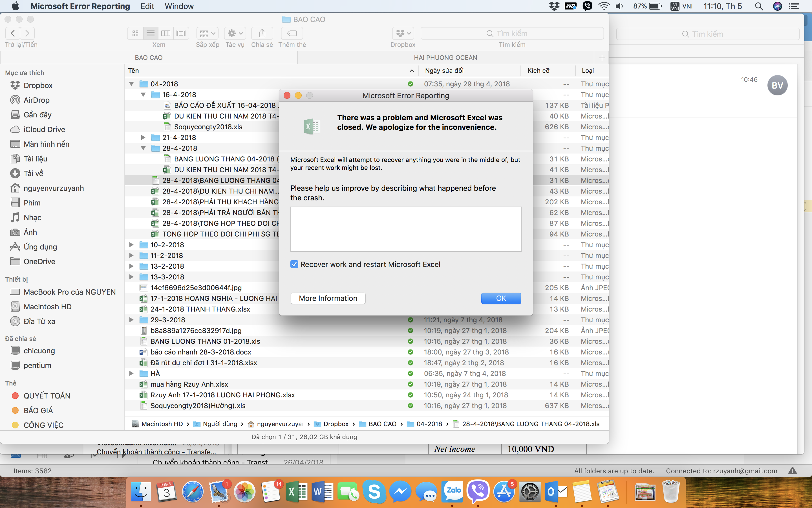Open Trash in the Dock

[671, 492]
